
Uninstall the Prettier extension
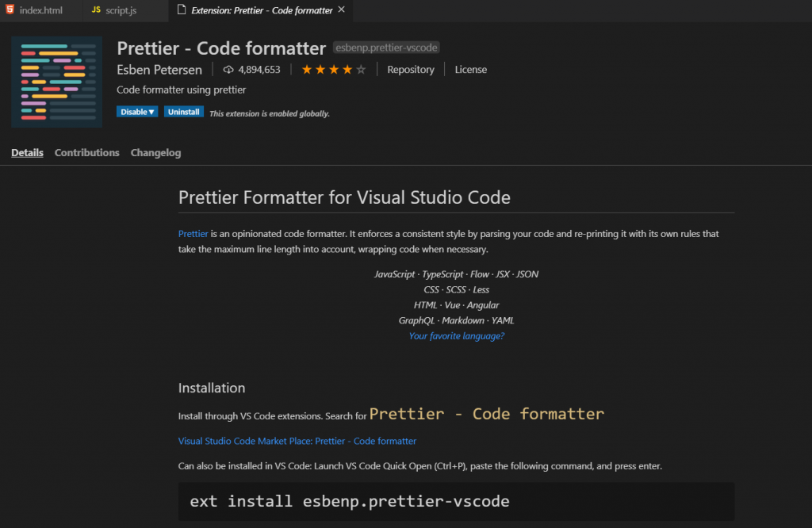click(184, 112)
